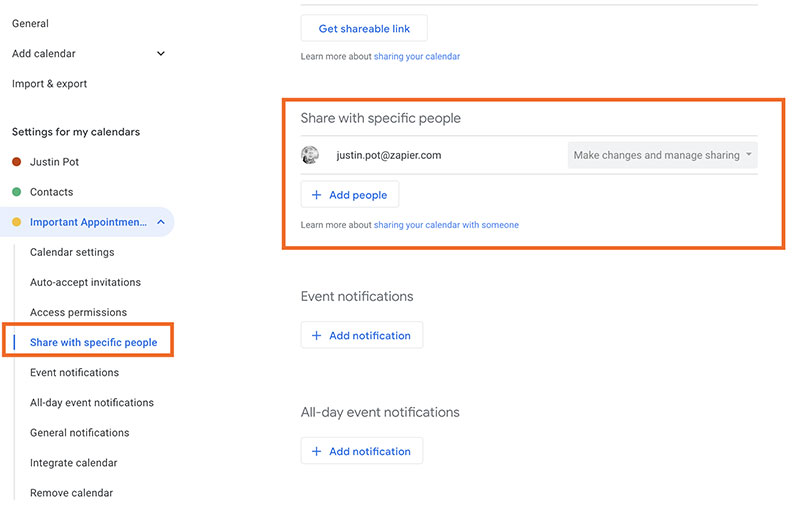
Task: Click the green Contacts calendar dot
Action: (x=16, y=192)
